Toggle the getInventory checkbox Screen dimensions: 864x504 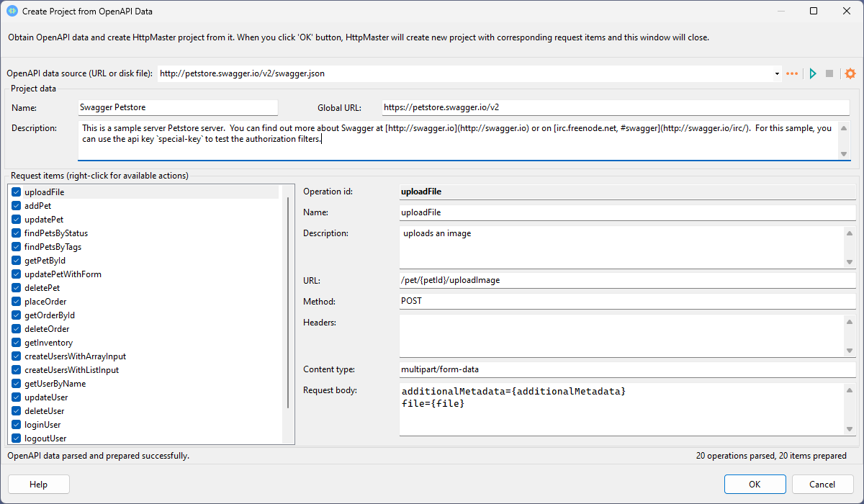coord(17,343)
